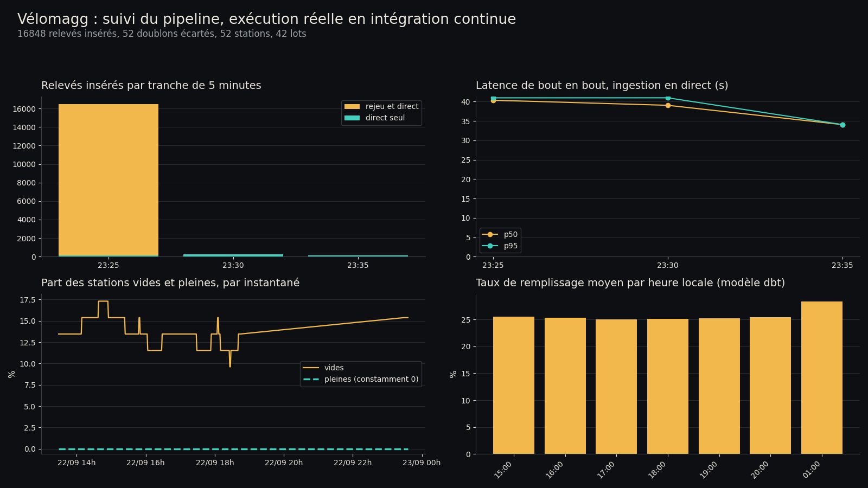Click the 22/09 20h axis label
The width and height of the screenshot is (868, 488).
(284, 463)
